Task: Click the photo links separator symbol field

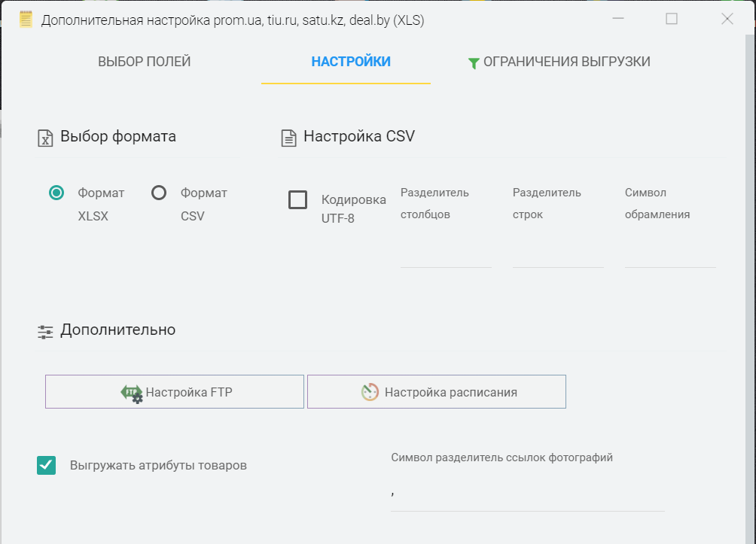Action: [527, 494]
